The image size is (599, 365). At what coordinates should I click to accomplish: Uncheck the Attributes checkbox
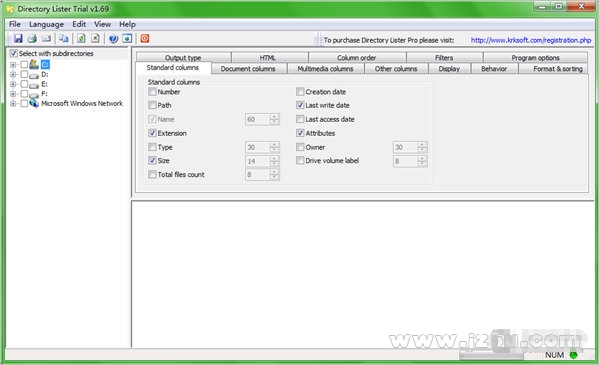(300, 133)
